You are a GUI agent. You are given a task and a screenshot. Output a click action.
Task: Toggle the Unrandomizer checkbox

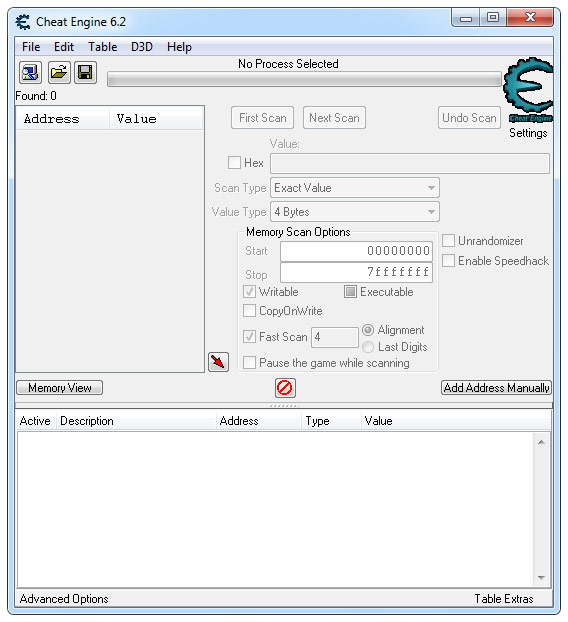pos(448,241)
